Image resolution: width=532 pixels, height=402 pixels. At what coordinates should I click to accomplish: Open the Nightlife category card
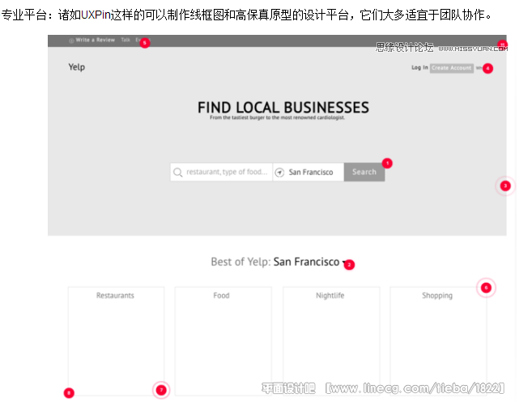(x=331, y=341)
